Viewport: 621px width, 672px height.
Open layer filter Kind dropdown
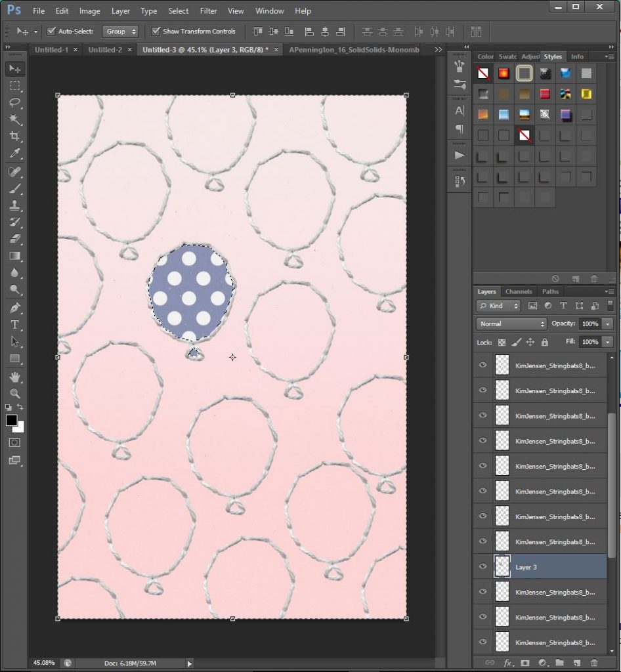click(x=499, y=306)
